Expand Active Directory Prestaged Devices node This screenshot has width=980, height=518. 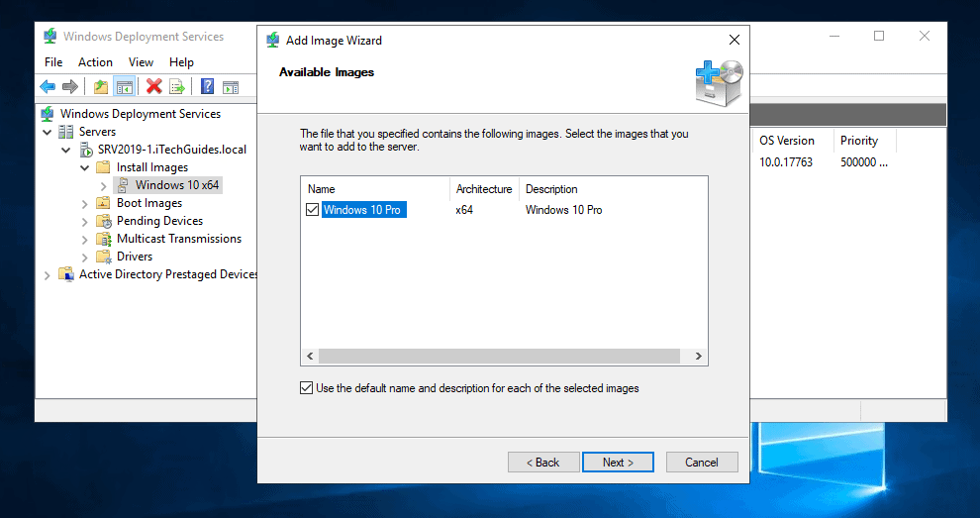(48, 274)
